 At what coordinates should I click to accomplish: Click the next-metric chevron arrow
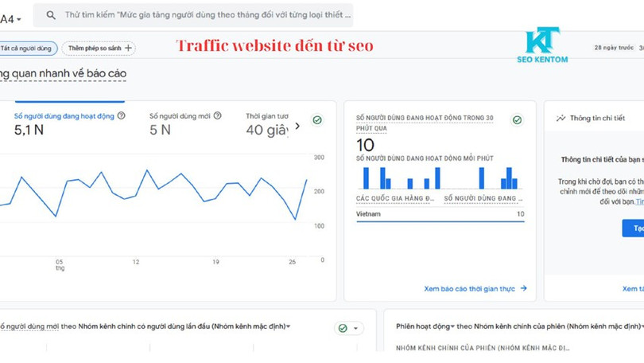297,126
